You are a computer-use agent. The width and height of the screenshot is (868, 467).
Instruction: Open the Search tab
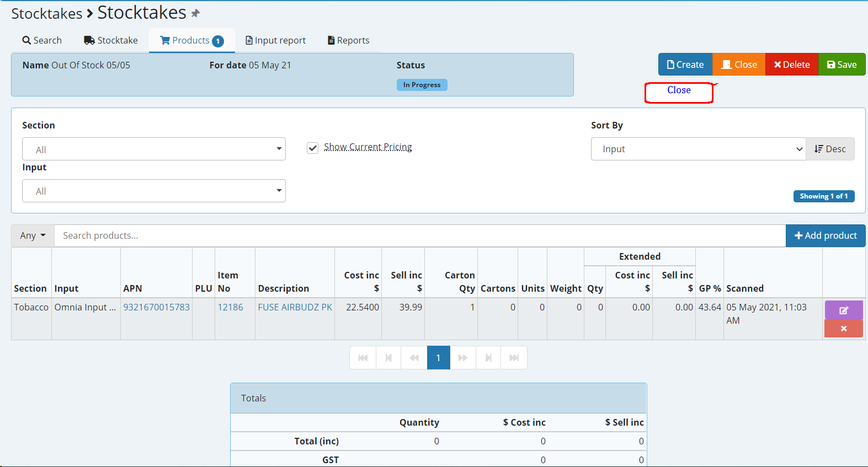tap(42, 40)
